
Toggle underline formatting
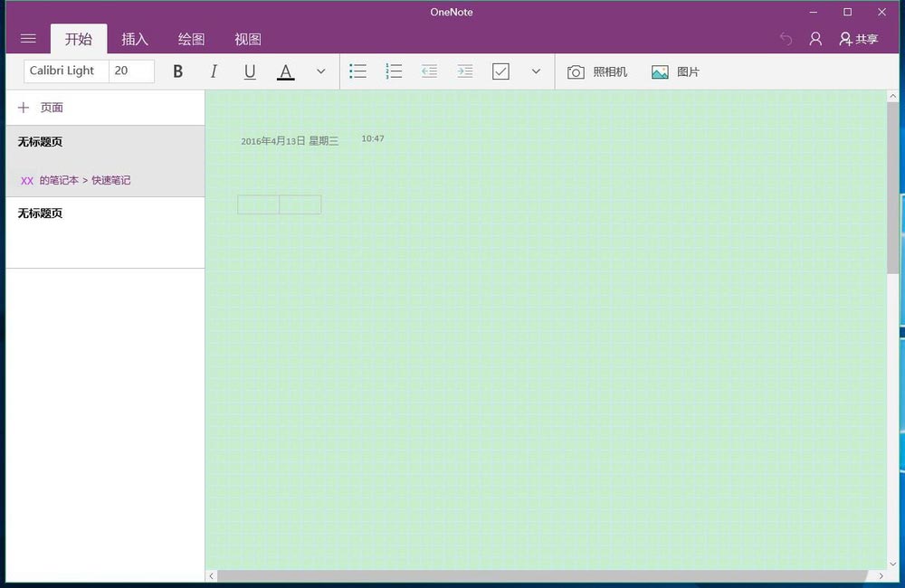click(250, 71)
